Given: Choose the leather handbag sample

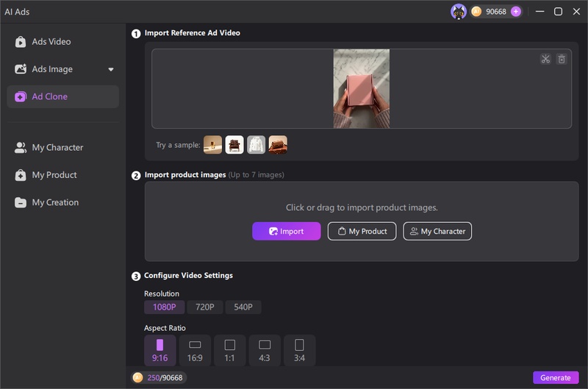Looking at the screenshot, I should pyautogui.click(x=278, y=145).
